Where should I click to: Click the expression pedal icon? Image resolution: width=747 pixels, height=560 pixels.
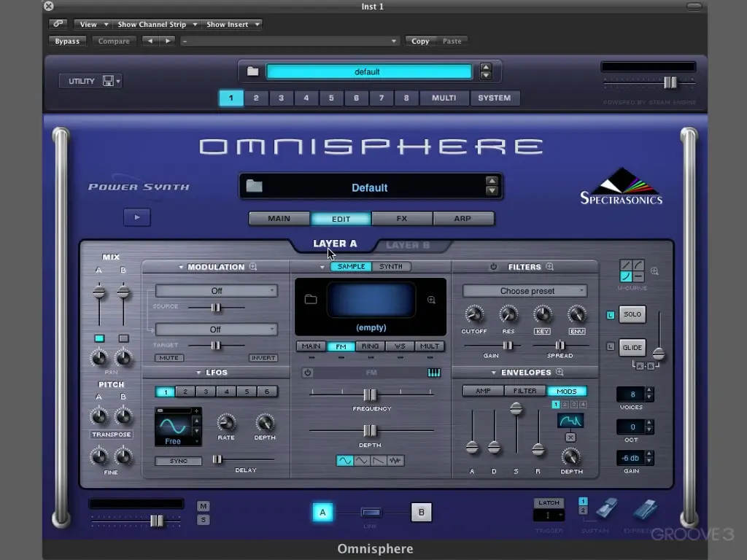(x=646, y=510)
